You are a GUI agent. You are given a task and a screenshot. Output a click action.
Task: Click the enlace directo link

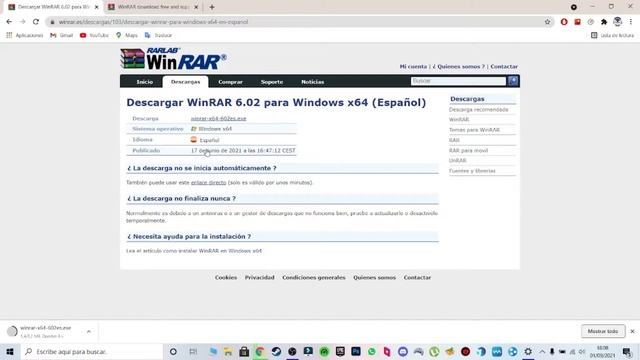209,182
